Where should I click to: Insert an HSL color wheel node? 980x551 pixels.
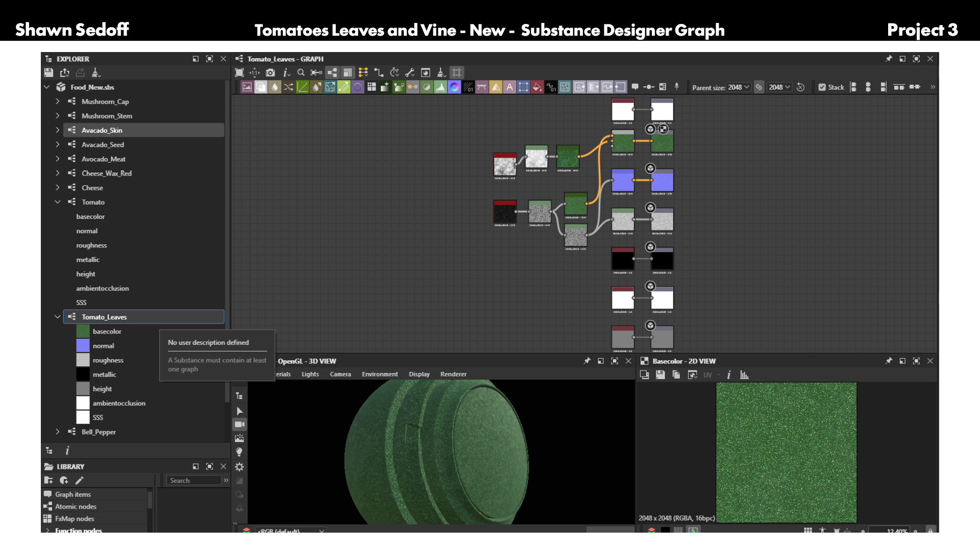click(x=454, y=87)
